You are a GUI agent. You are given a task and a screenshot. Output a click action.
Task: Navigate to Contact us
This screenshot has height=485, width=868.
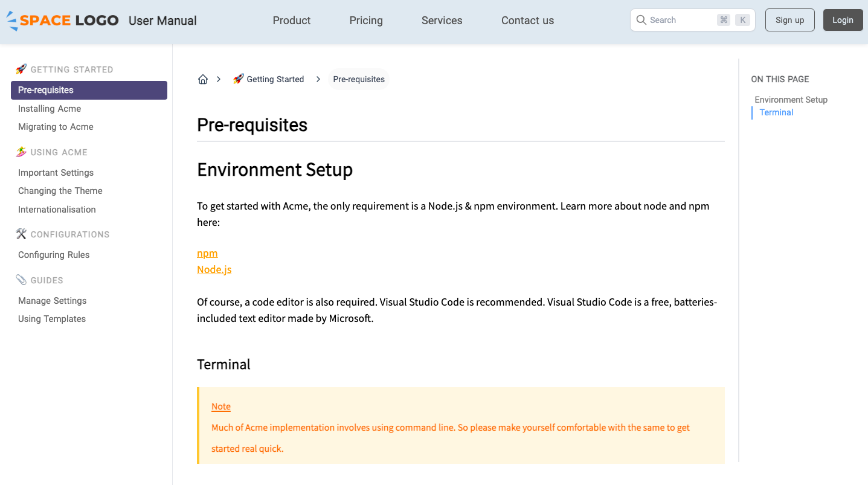coord(527,20)
